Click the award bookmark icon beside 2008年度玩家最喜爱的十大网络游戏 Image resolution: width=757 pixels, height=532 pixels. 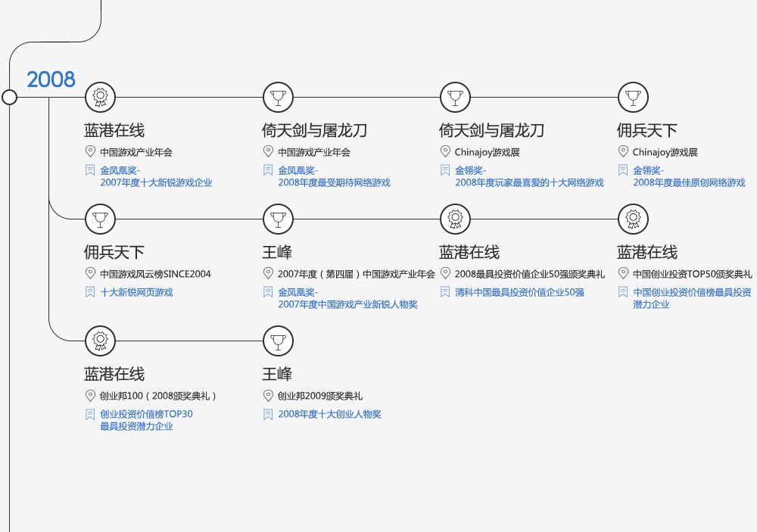click(445, 170)
